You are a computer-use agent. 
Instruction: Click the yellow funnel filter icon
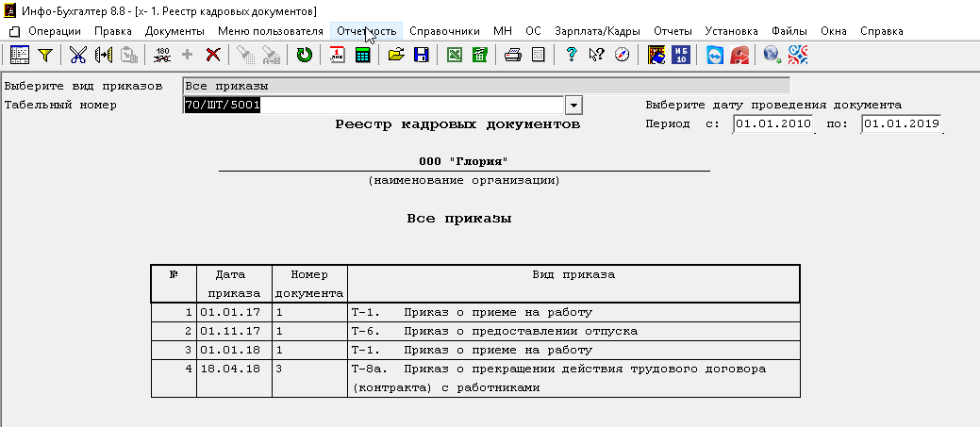tap(44, 55)
